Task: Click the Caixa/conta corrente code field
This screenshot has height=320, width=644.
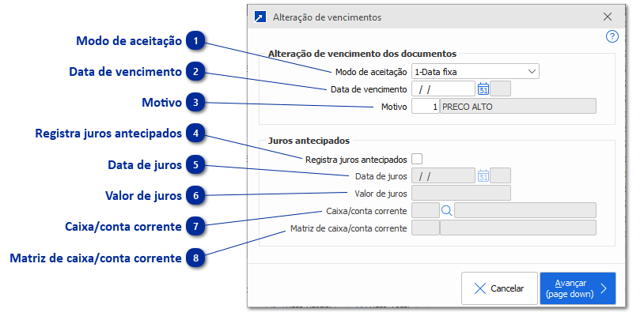Action: coord(426,210)
